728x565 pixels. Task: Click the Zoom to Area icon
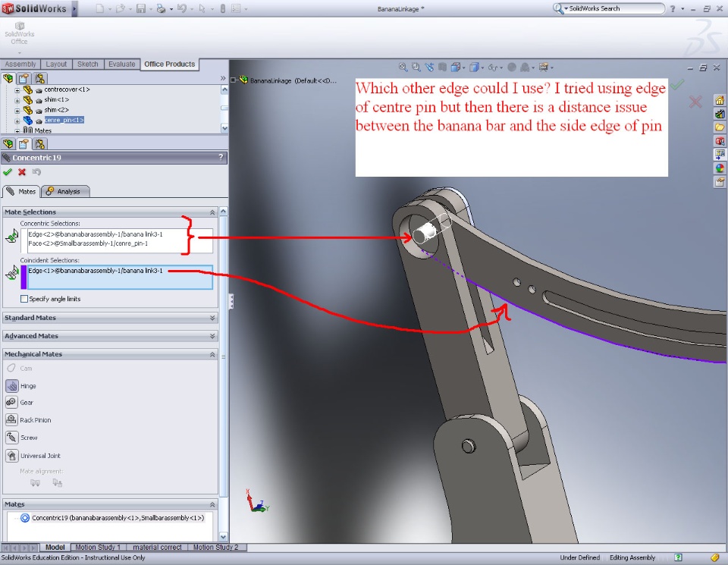[416, 67]
